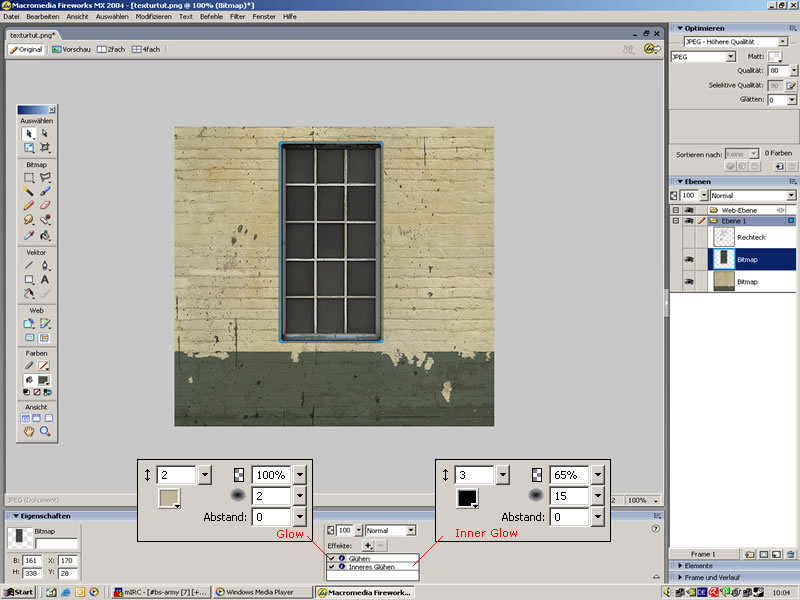Open the layer blend mode Normal dropdown
This screenshot has height=600, width=800.
point(791,195)
